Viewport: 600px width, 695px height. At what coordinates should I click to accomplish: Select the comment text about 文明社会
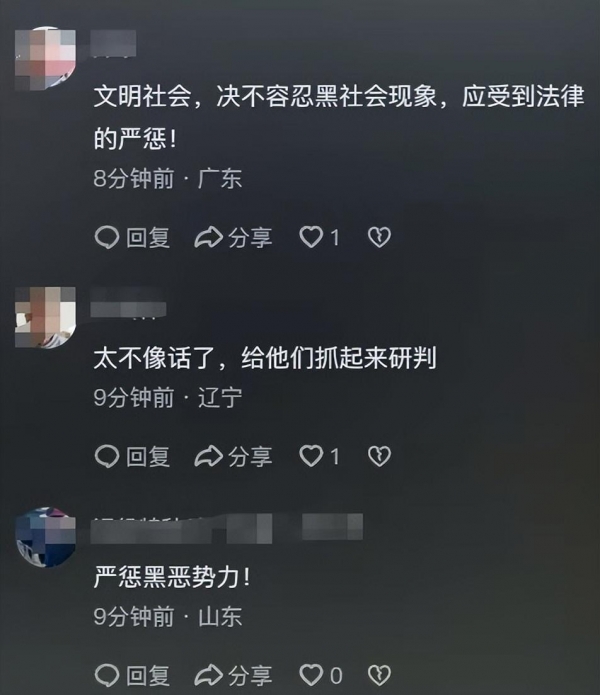339,117
